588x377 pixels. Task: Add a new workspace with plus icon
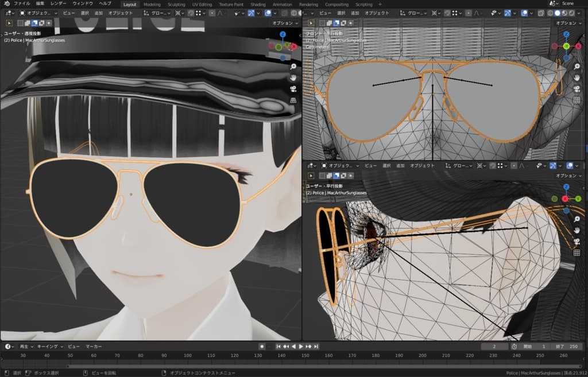click(x=380, y=4)
